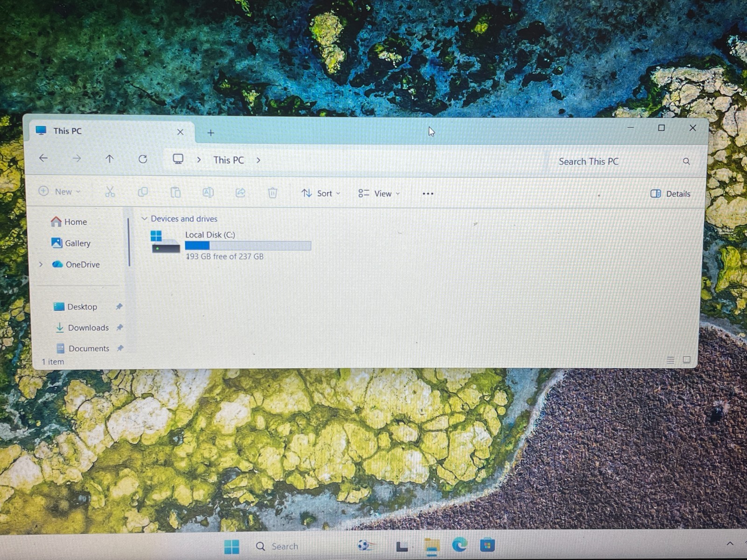The width and height of the screenshot is (747, 560).
Task: Click the search magnifier in Explorer
Action: 686,161
